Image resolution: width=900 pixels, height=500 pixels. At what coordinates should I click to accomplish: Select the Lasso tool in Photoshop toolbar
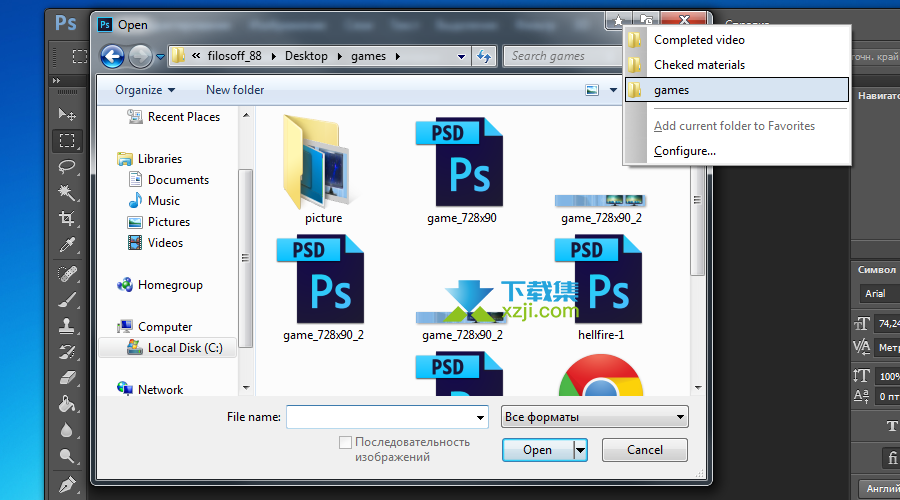(67, 167)
